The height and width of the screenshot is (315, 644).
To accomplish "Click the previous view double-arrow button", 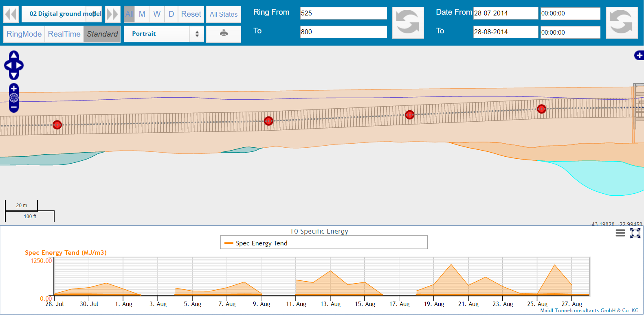I will [11, 14].
